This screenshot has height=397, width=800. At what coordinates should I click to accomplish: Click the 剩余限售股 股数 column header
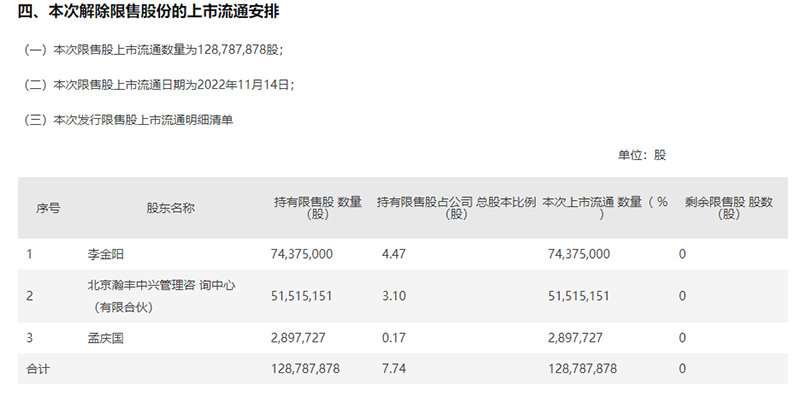point(729,208)
